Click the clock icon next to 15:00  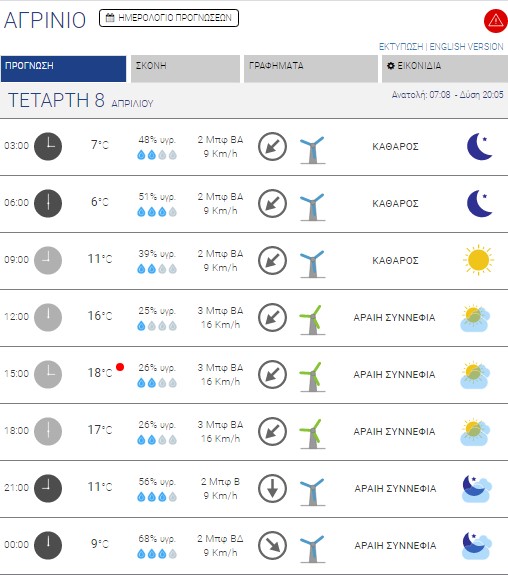pyautogui.click(x=48, y=374)
